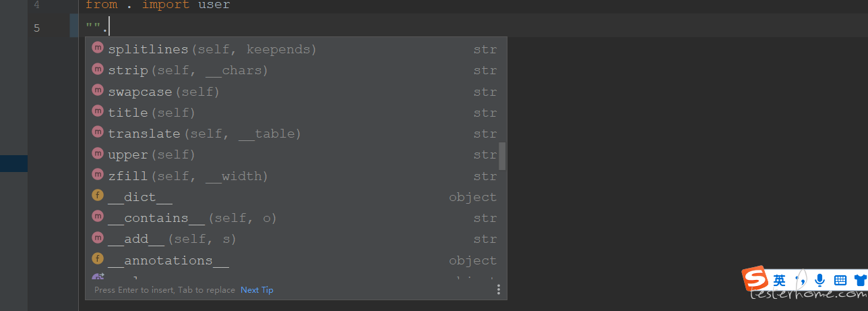Open the completion popup options kebab menu
Image resolution: width=868 pixels, height=311 pixels.
click(498, 290)
